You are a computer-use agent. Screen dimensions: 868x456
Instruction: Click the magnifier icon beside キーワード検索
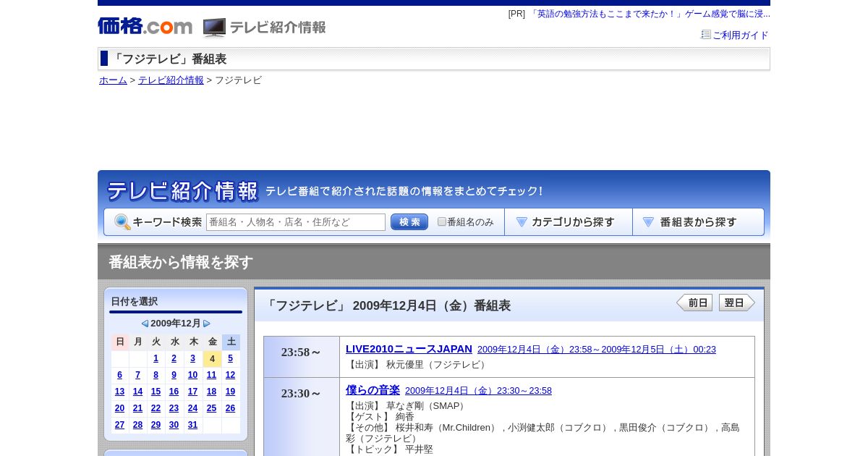coord(122,222)
